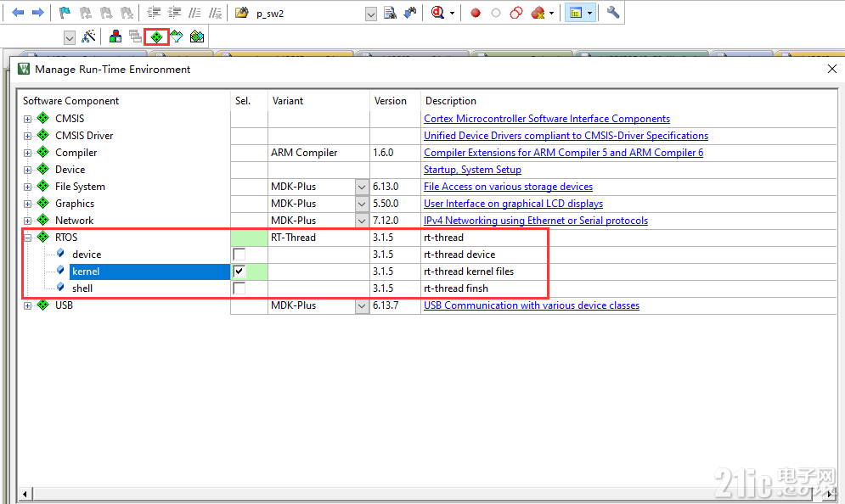This screenshot has height=504, width=845.
Task: Launch the Pack Installer icon
Action: 197,36
